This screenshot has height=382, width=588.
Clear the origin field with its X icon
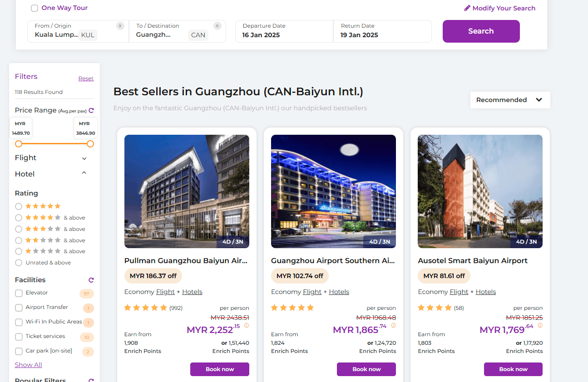click(120, 26)
